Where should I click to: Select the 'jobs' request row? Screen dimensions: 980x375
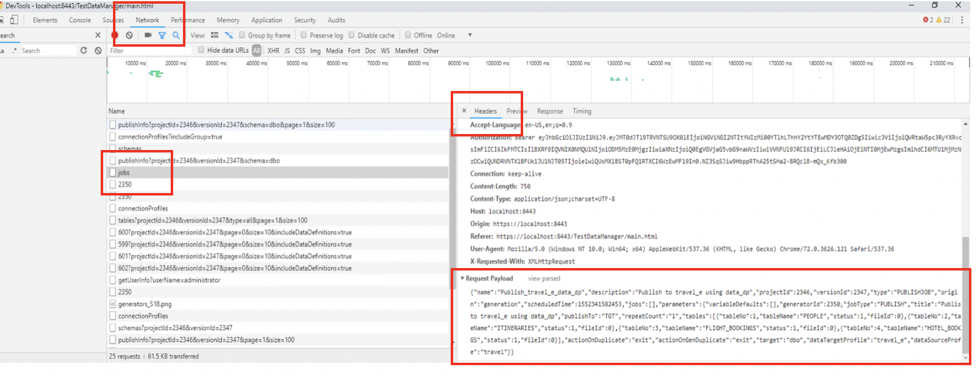[278, 173]
